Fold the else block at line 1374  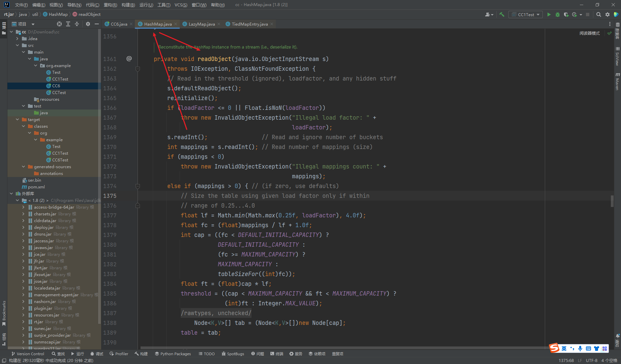coord(138,186)
